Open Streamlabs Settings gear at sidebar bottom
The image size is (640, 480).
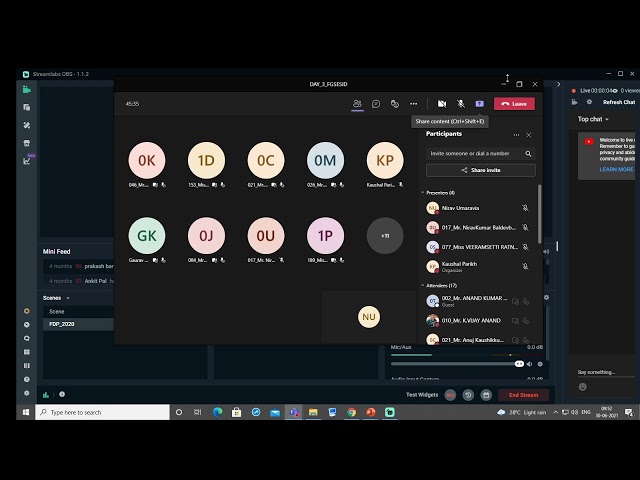pos(27,393)
